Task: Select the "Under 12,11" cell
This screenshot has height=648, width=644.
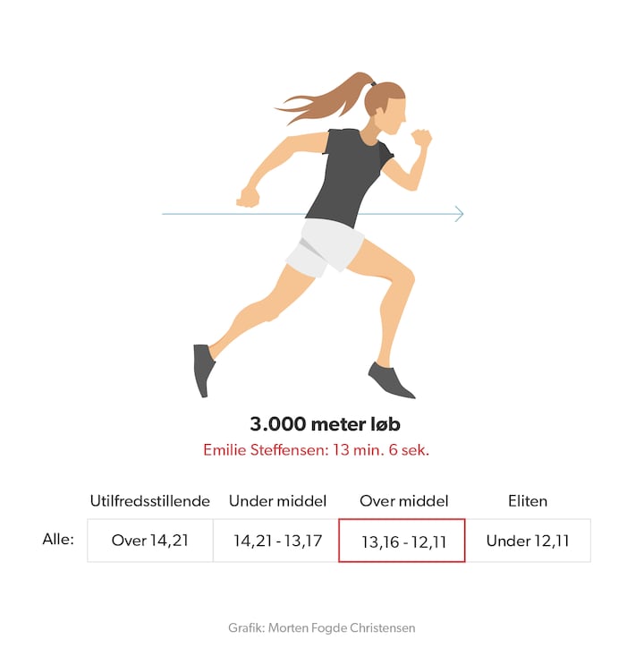Action: [528, 541]
